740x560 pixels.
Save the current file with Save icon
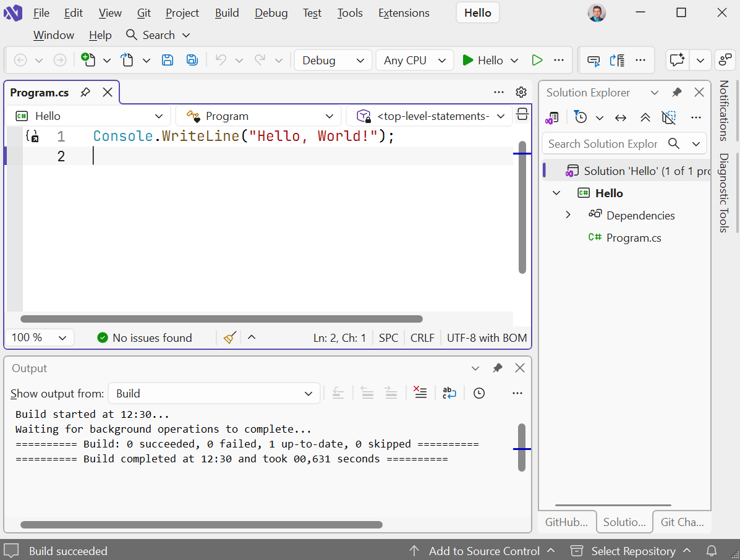pos(168,60)
